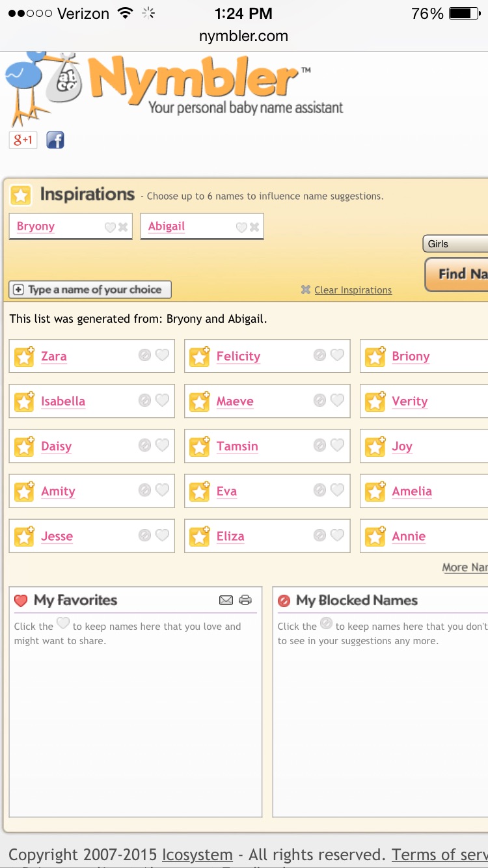Screen dimensions: 488x868
Task: Open the Facebook share icon
Action: click(55, 140)
